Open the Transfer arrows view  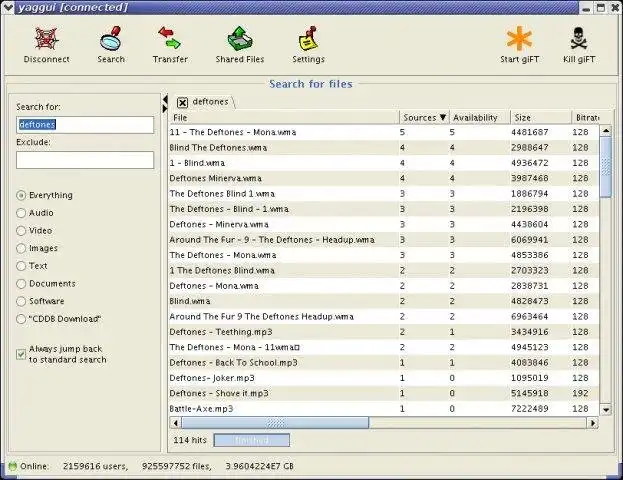click(x=170, y=38)
